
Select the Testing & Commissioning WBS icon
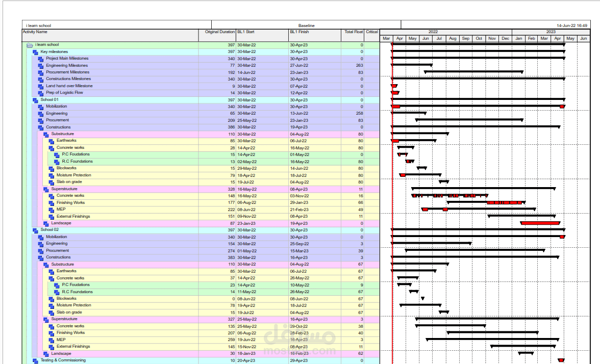(x=35, y=360)
